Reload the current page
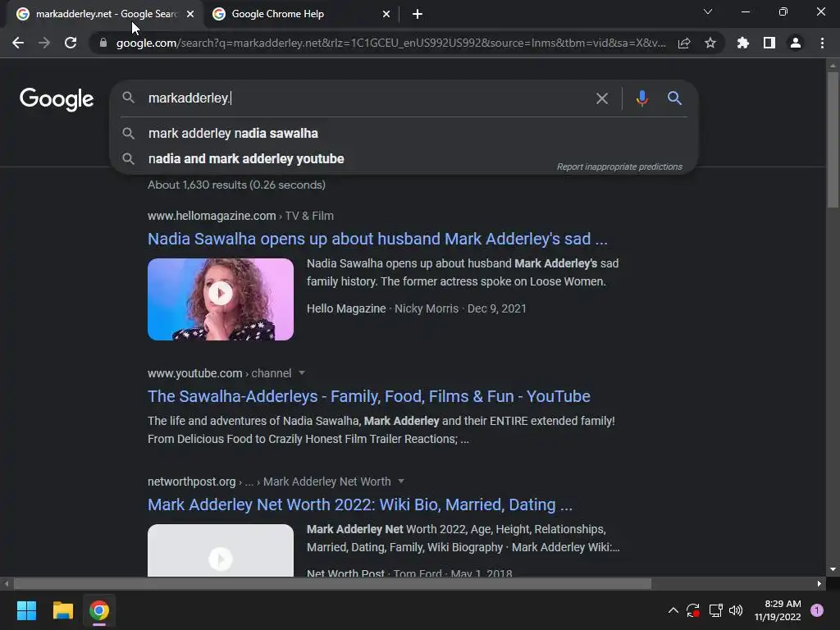The width and height of the screenshot is (840, 630). pyautogui.click(x=71, y=43)
